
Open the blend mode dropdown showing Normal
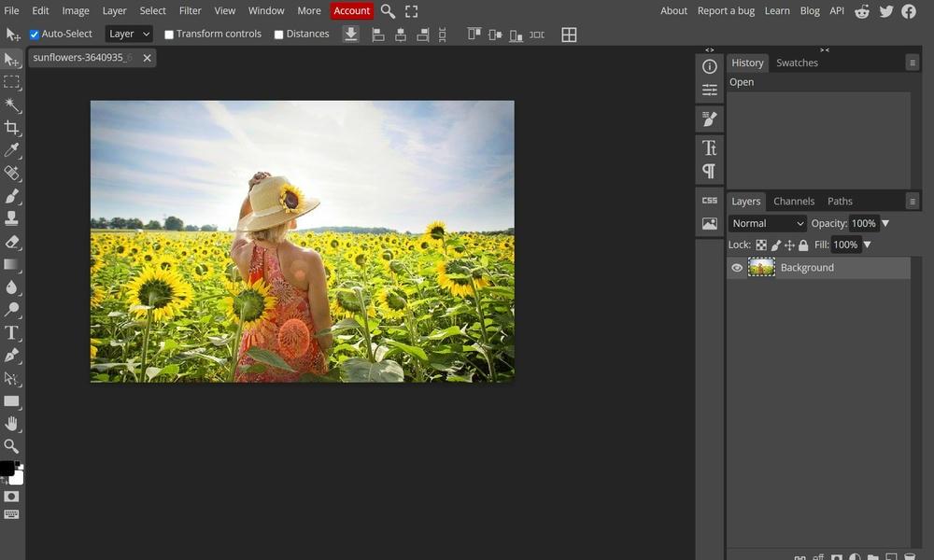(x=766, y=223)
